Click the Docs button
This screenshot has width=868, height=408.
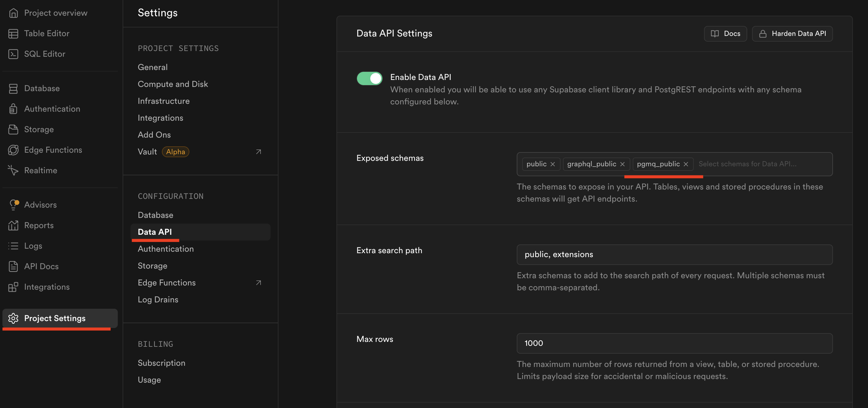click(725, 34)
